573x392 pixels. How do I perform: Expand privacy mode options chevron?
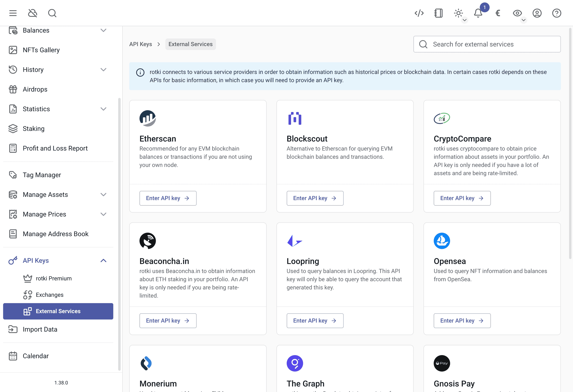(x=523, y=20)
